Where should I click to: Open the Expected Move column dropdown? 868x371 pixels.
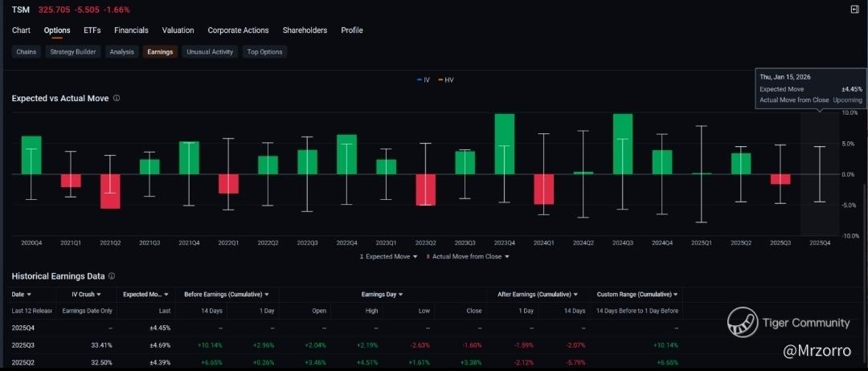tap(145, 294)
